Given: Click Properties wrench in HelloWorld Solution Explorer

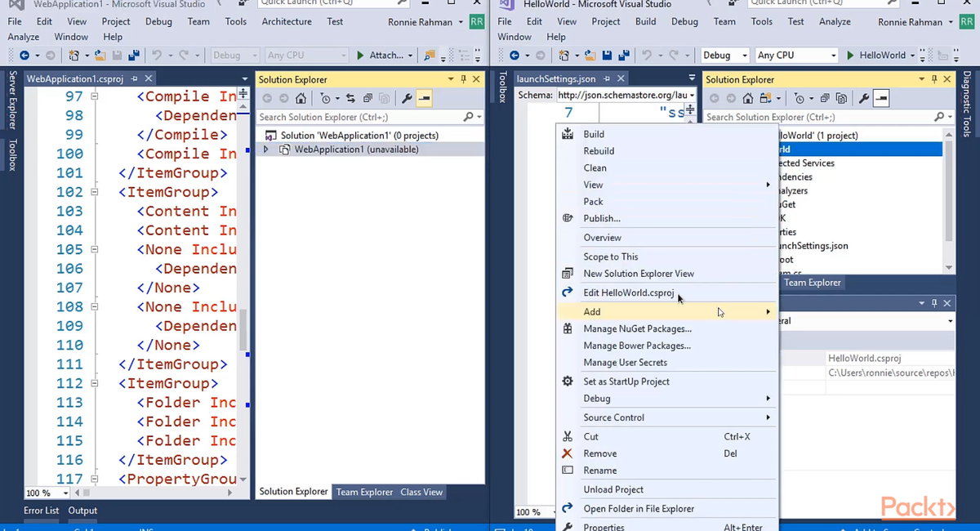Looking at the screenshot, I should [864, 98].
